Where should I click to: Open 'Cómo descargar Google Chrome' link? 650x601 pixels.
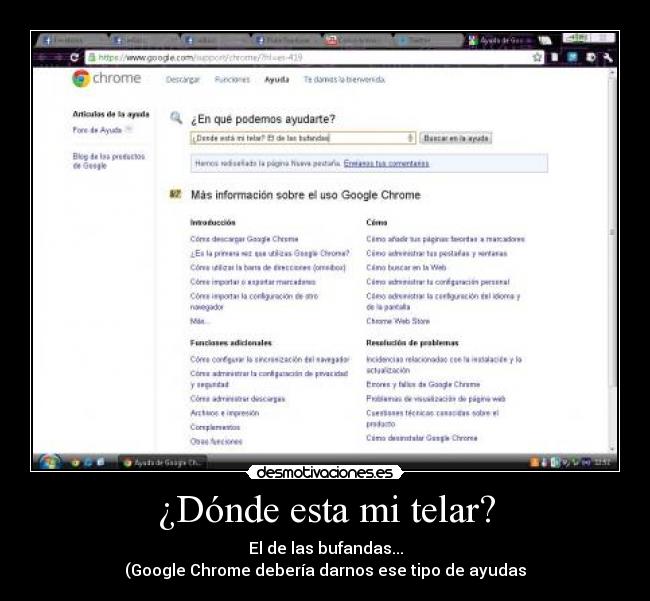(244, 239)
